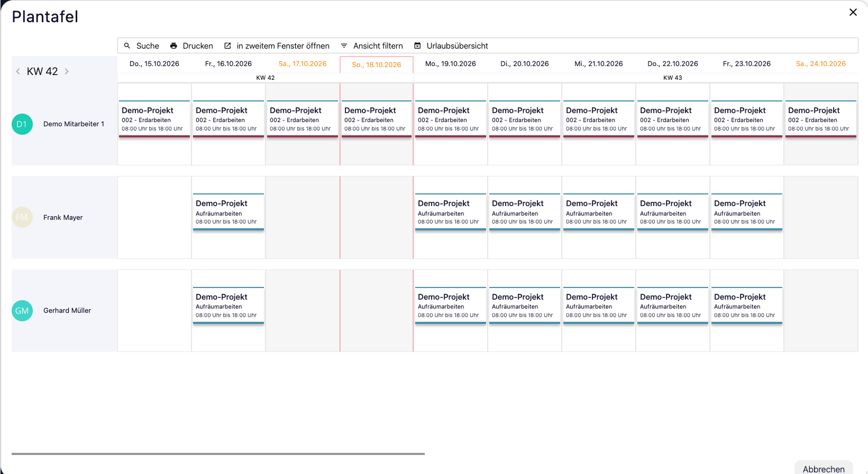Select the Fr., 23.10.2026 column header
Image resolution: width=868 pixels, height=474 pixels.
(747, 64)
